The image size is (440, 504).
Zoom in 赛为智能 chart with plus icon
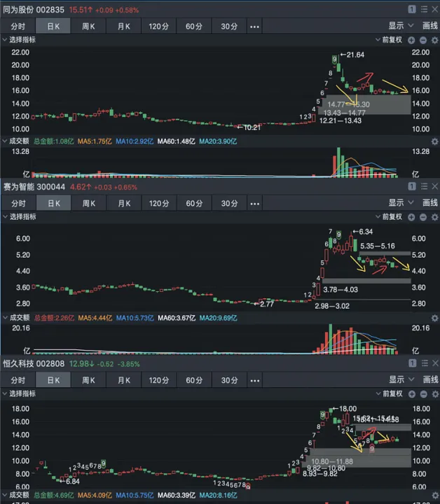coord(411,217)
